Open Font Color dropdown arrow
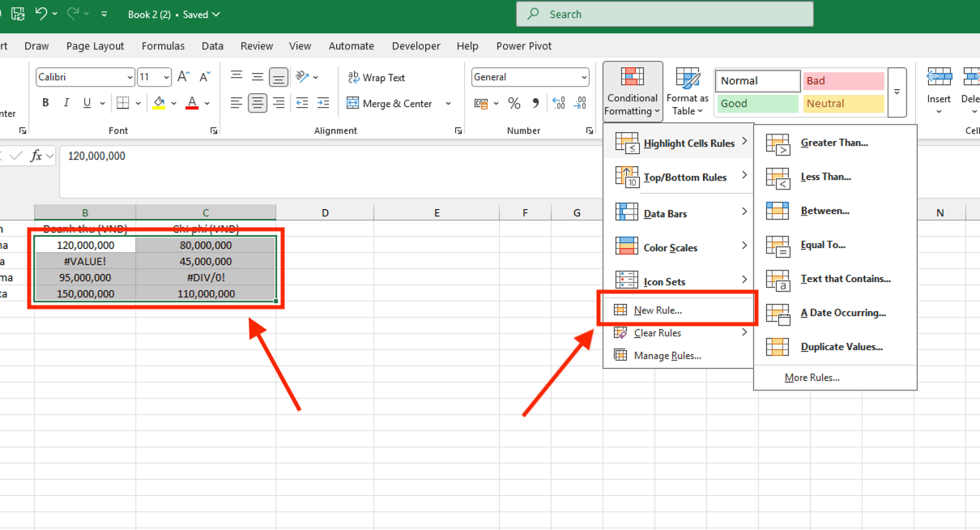Image resolution: width=980 pixels, height=530 pixels. point(207,104)
